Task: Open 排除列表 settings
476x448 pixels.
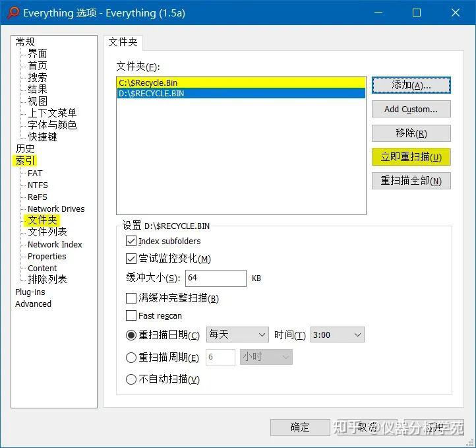Action: [x=47, y=280]
